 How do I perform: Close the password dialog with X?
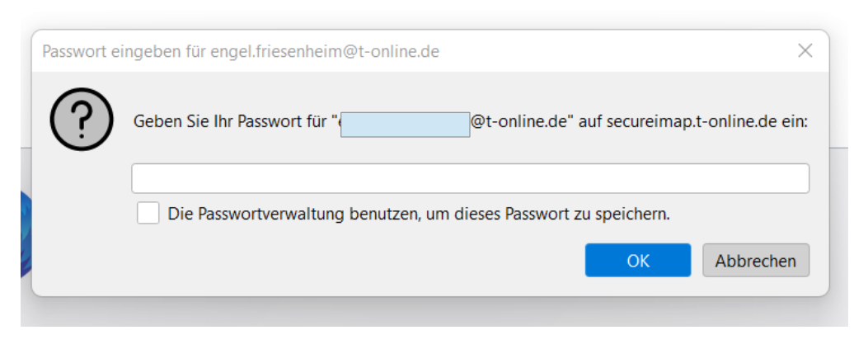pyautogui.click(x=805, y=51)
